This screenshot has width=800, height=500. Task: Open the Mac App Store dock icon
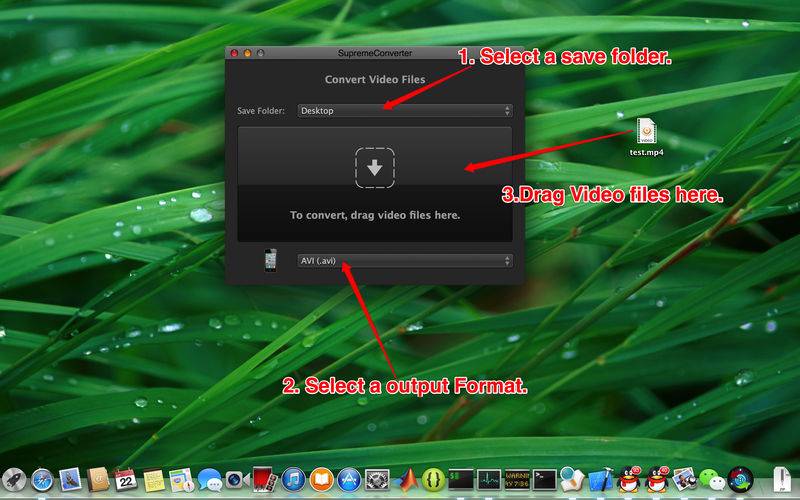click(x=348, y=479)
